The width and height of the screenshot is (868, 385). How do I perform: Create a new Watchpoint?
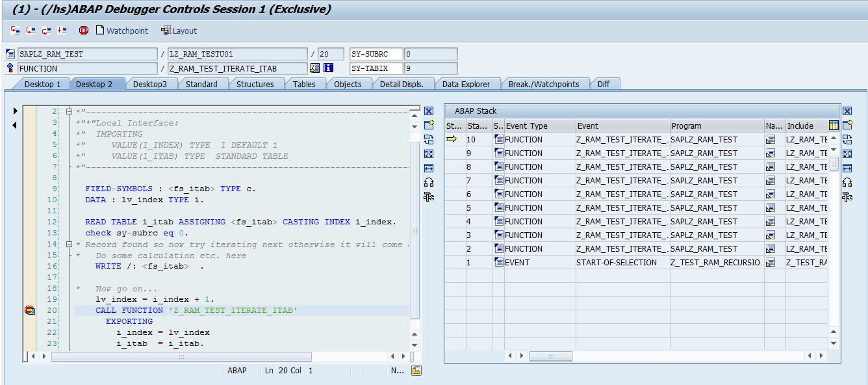122,30
